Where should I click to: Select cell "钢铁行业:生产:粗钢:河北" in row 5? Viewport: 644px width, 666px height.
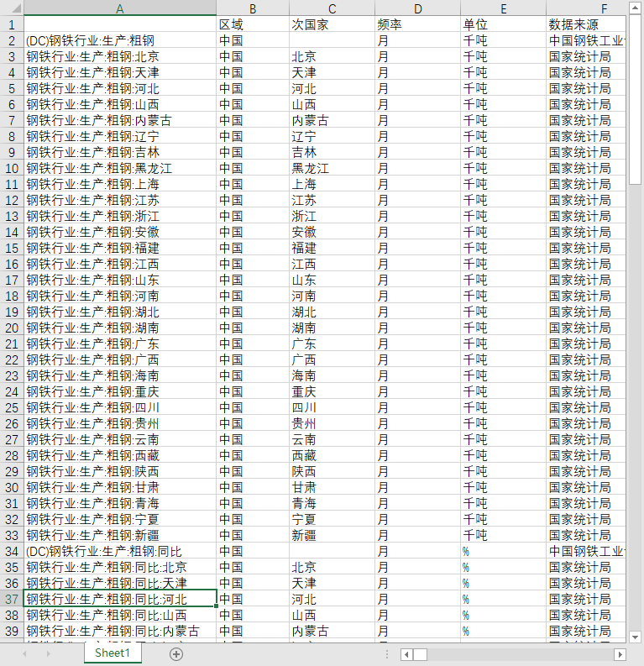click(x=120, y=89)
